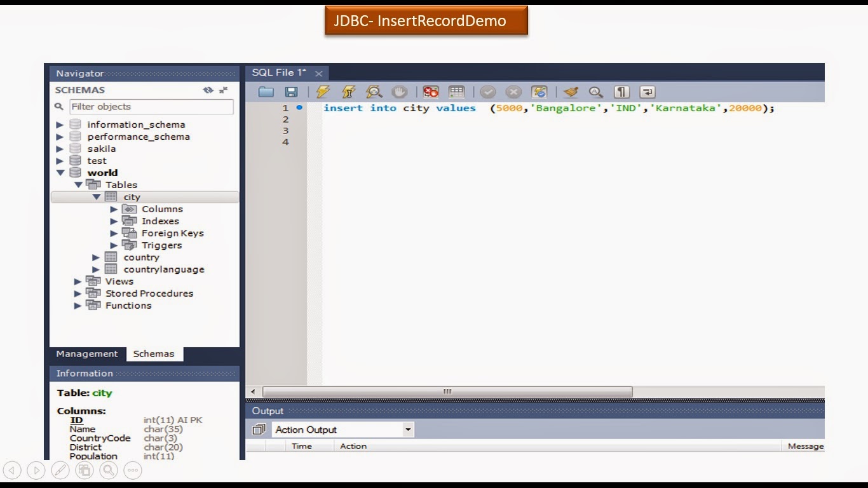Collapse the world schema
Screen dimensions: 868x488
(59, 172)
